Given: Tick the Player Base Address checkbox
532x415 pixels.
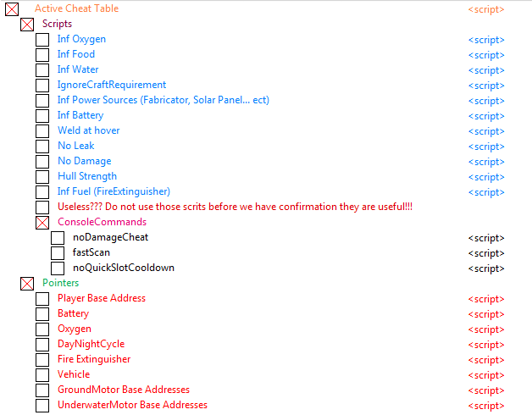Looking at the screenshot, I should tap(42, 299).
